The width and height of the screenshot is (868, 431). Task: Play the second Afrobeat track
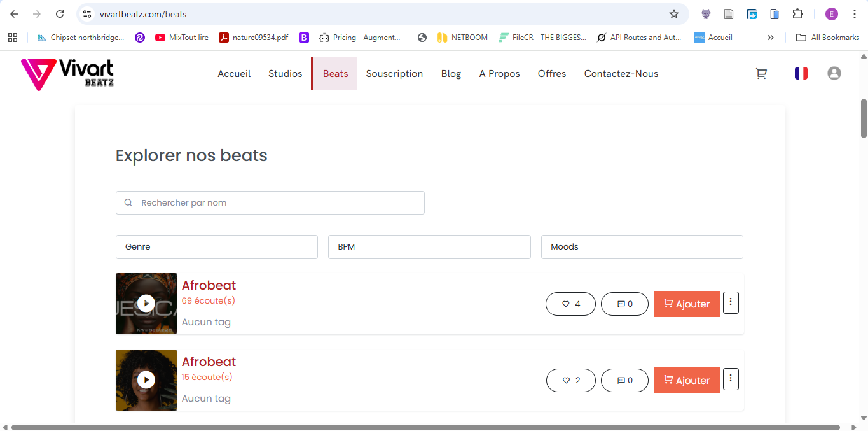(x=146, y=380)
